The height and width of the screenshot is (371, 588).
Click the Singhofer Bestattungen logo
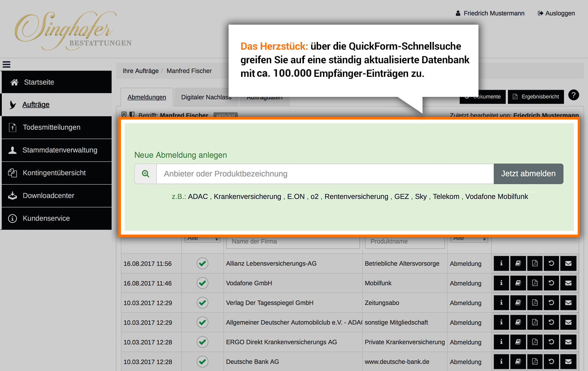pyautogui.click(x=73, y=31)
